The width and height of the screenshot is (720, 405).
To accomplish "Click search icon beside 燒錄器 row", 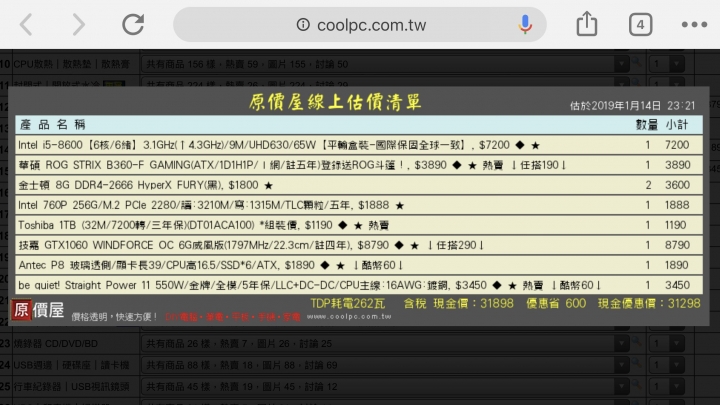I will [637, 341].
